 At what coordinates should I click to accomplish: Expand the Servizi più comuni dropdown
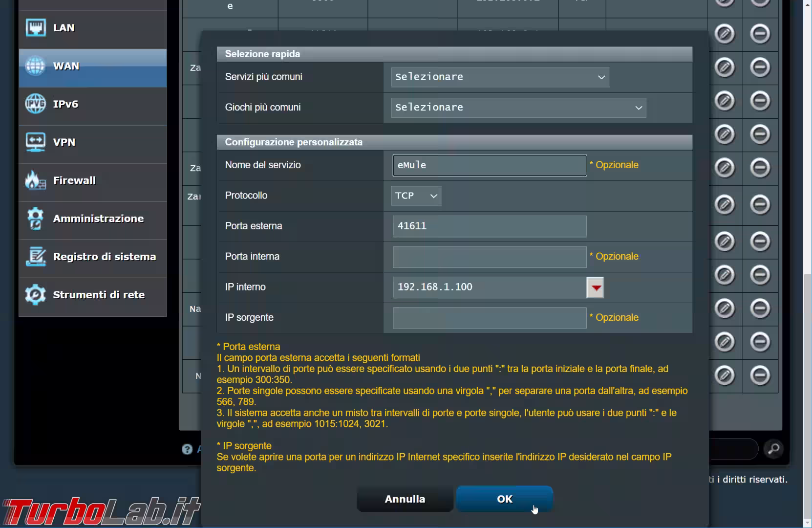(500, 77)
